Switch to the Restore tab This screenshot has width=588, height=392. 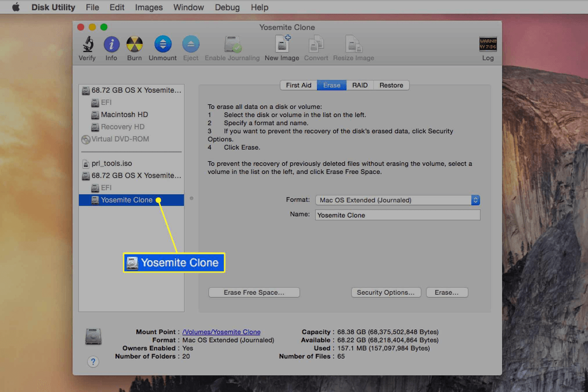pyautogui.click(x=391, y=85)
